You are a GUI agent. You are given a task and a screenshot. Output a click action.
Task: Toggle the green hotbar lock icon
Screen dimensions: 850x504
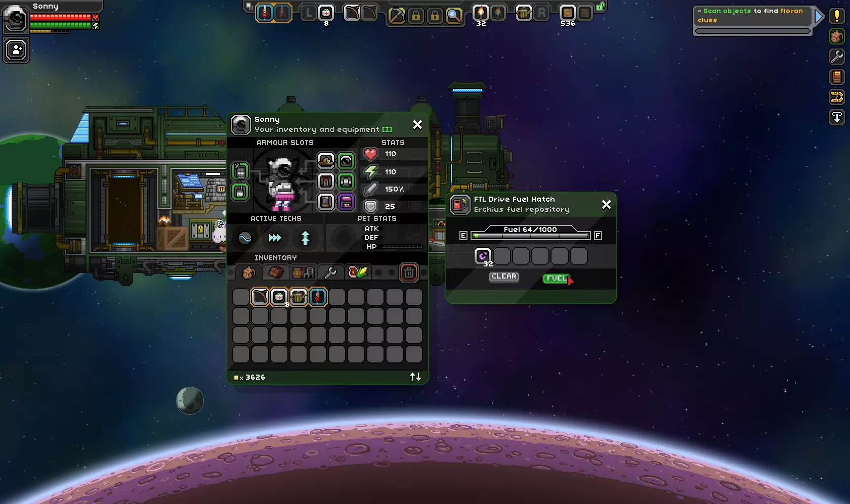click(601, 7)
